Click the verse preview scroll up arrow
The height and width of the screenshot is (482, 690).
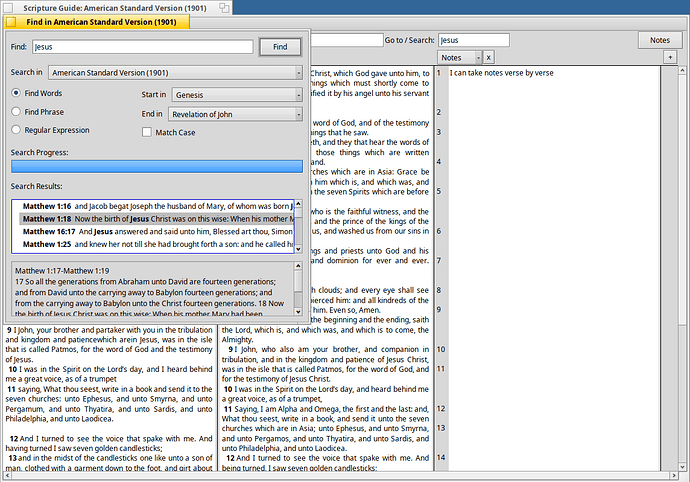(298, 266)
